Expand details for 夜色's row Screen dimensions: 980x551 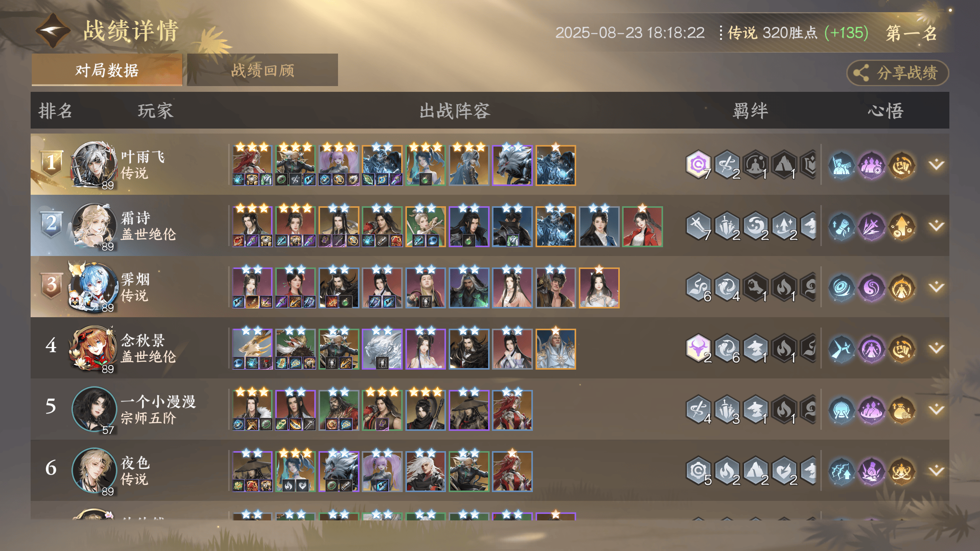pos(936,471)
